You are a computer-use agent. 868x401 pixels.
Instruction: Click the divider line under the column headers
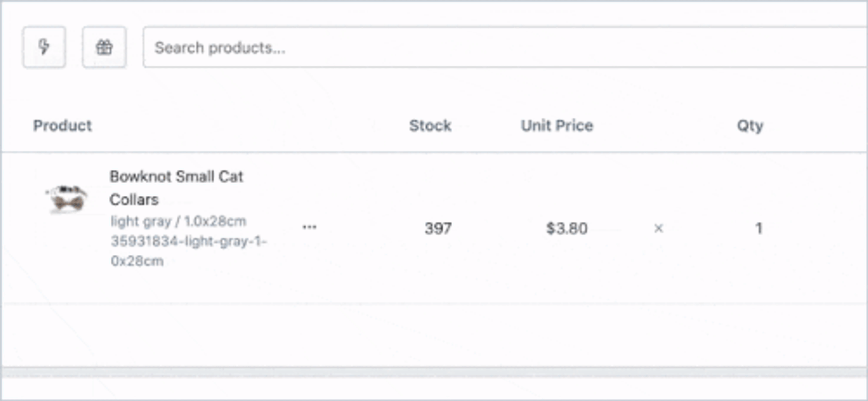[x=434, y=152]
